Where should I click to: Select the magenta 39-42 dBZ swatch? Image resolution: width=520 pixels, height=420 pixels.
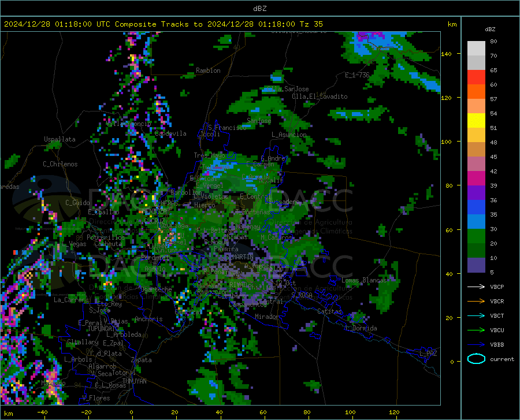[476, 179]
